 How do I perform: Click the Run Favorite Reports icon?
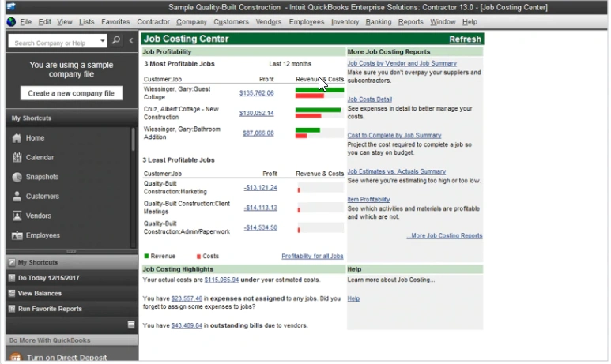pos(12,309)
